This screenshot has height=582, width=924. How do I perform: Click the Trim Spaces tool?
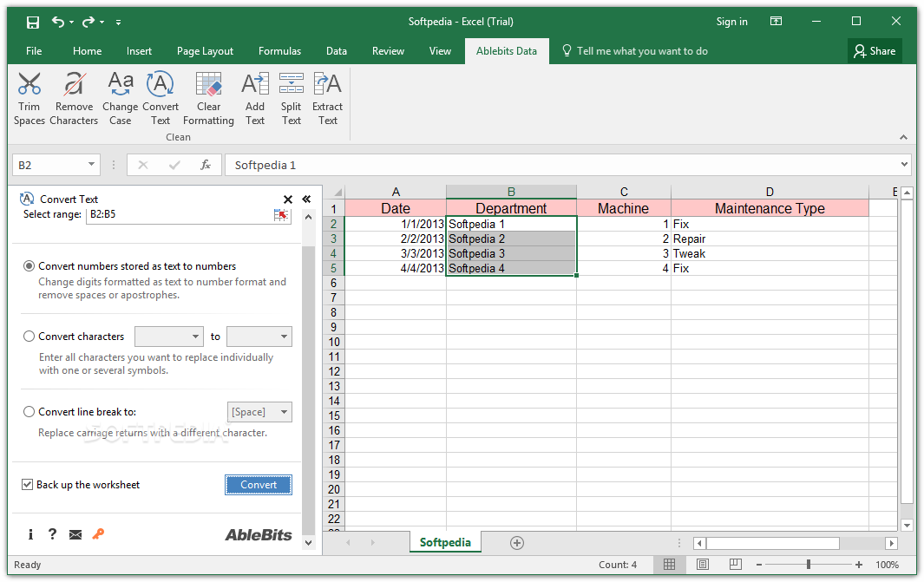29,98
